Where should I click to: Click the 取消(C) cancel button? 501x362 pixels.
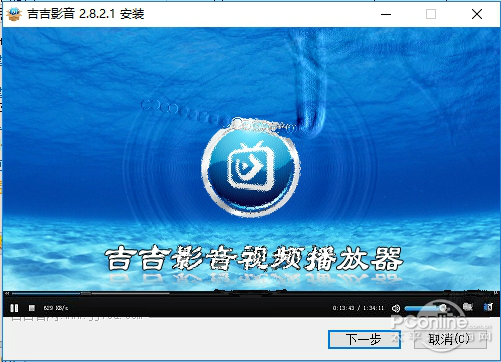(450, 339)
